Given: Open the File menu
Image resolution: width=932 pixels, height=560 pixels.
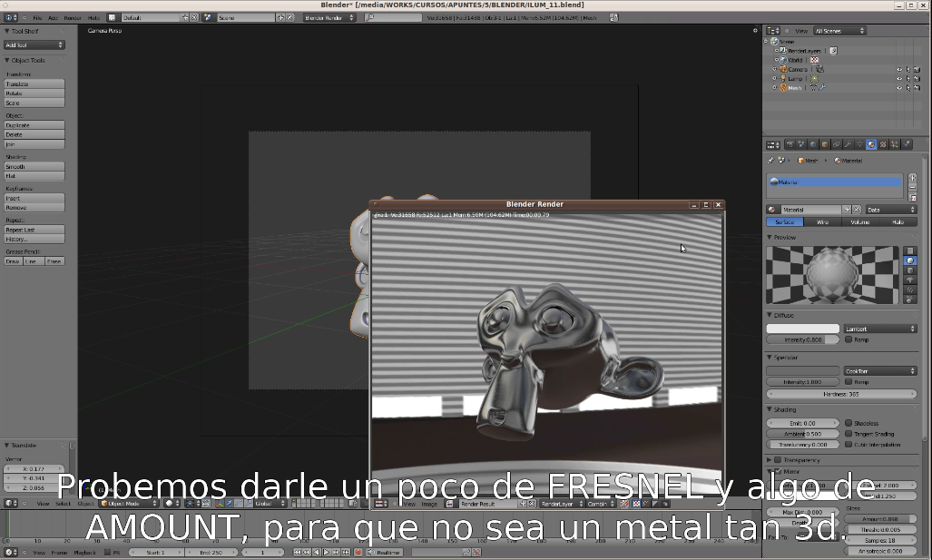Looking at the screenshot, I should pos(37,18).
